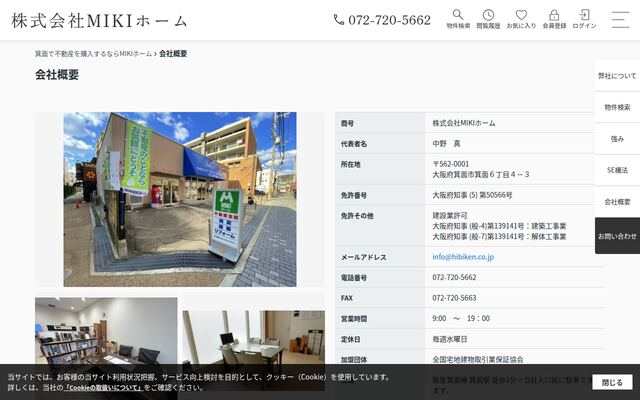The height and width of the screenshot is (400, 640).
Task: Go to the 株式会社MIKIホーム logo
Action: pyautogui.click(x=99, y=20)
